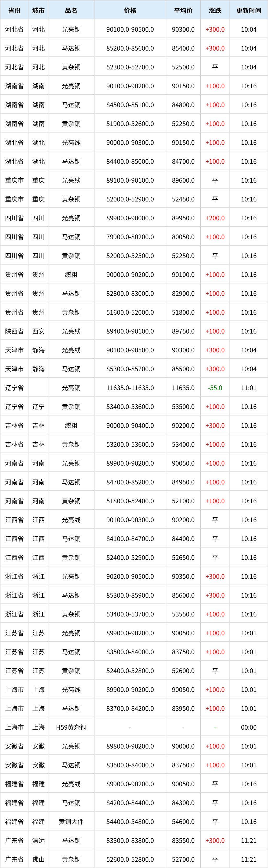268x868 pixels.
Task: Select the 清远 city cell
Action: pyautogui.click(x=38, y=841)
